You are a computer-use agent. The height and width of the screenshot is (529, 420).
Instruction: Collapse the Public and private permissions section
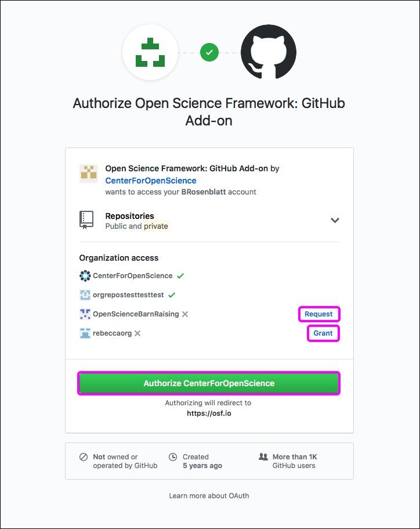(335, 221)
